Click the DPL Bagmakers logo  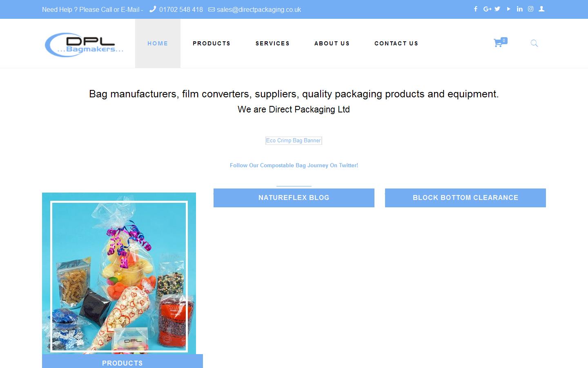coord(84,44)
